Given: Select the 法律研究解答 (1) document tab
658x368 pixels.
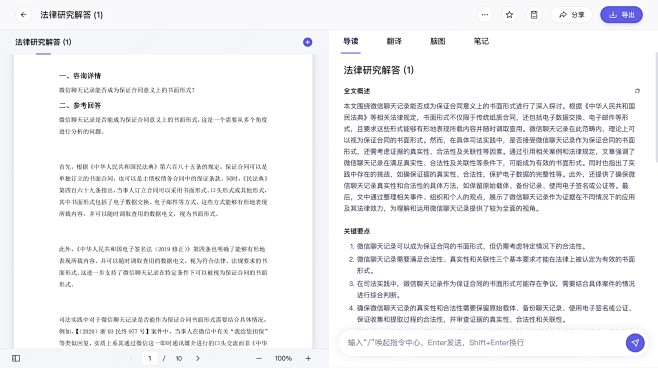Looking at the screenshot, I should 43,42.
